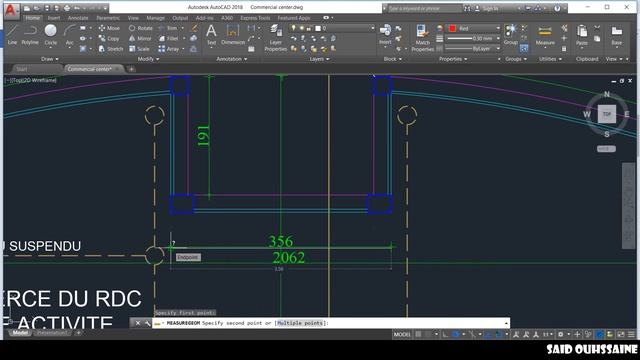Viewport: 640px width, 360px height.
Task: Expand the Layers panel
Action: click(x=319, y=59)
